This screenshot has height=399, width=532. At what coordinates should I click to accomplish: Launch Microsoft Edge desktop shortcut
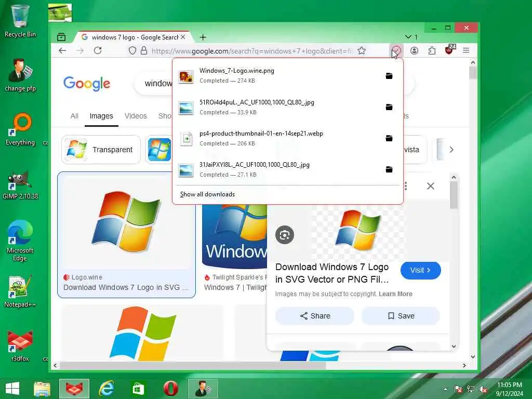pos(20,241)
